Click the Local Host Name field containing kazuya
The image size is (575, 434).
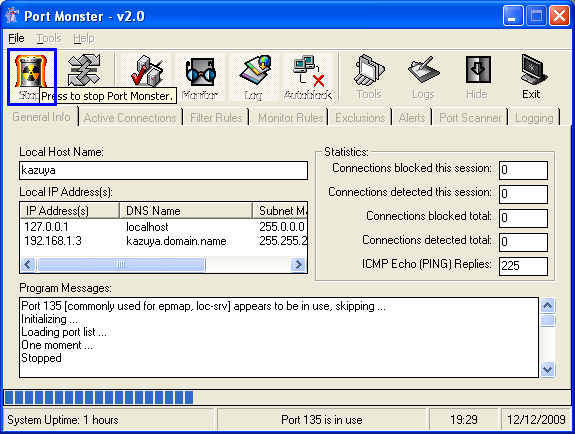163,171
